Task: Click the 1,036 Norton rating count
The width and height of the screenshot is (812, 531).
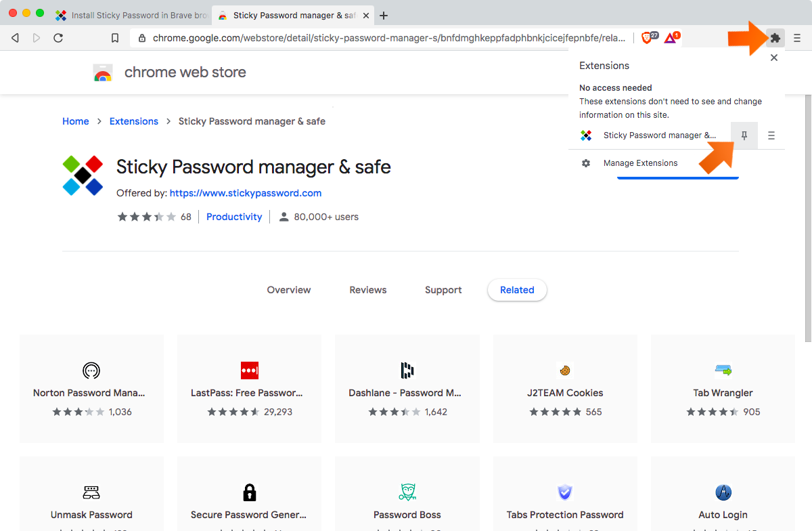Action: [x=120, y=412]
